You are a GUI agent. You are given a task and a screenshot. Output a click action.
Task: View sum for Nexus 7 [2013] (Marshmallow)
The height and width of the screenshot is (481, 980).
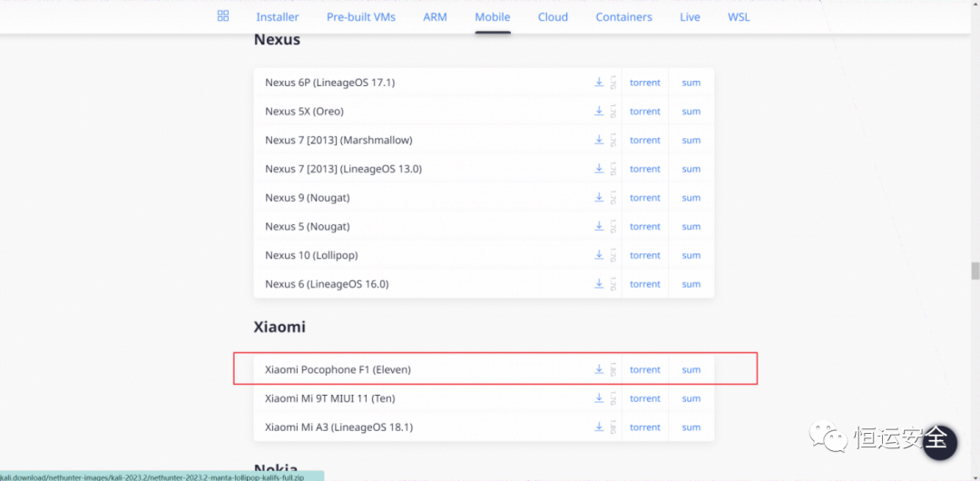click(691, 140)
